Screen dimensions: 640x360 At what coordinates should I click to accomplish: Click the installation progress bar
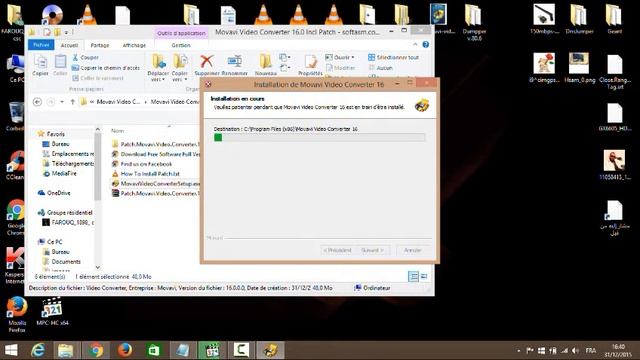[319, 138]
